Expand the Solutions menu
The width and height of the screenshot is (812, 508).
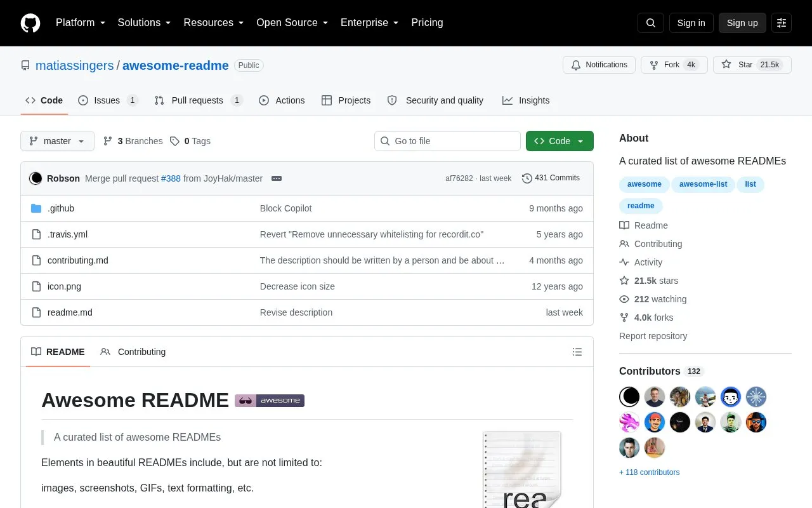tap(144, 23)
